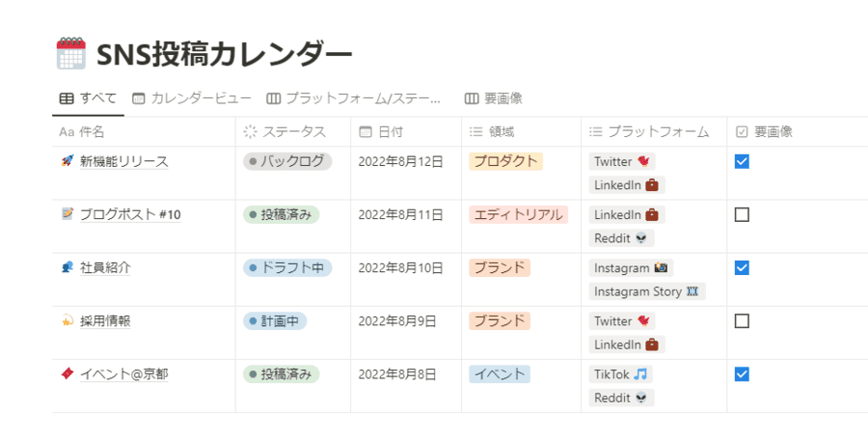Click the ticket icon of イベント@京都
The image size is (868, 440).
coord(67,374)
